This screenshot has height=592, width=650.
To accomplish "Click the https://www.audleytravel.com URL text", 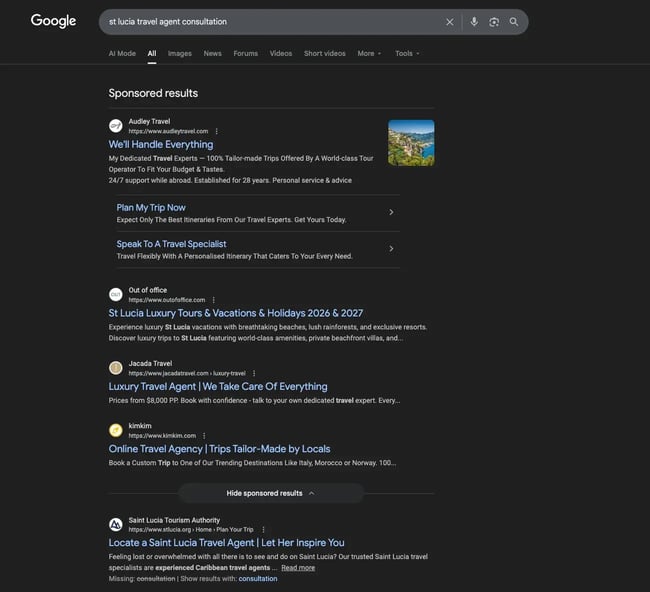I will (x=168, y=131).
